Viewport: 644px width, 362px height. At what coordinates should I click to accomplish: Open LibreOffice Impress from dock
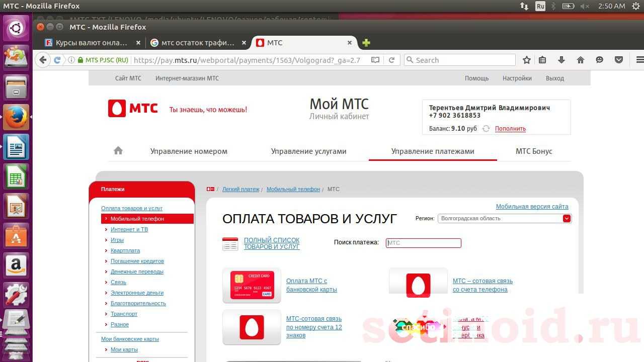(x=16, y=207)
